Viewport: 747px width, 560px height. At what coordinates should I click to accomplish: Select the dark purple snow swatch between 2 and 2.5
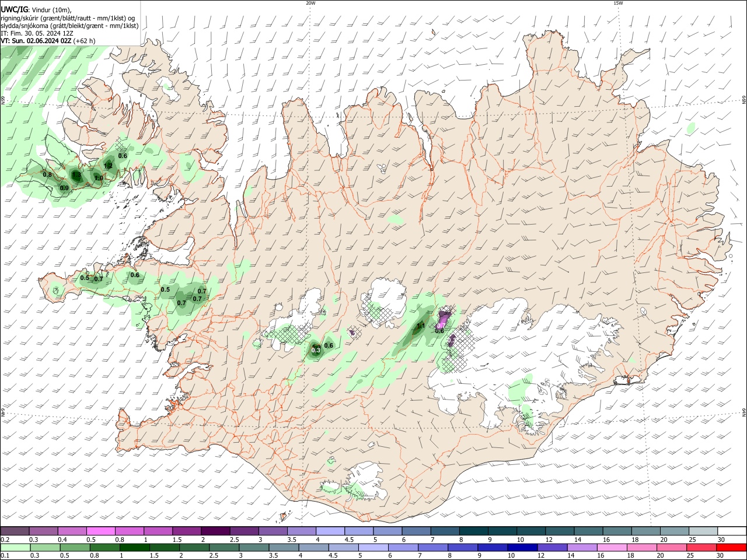[215, 531]
